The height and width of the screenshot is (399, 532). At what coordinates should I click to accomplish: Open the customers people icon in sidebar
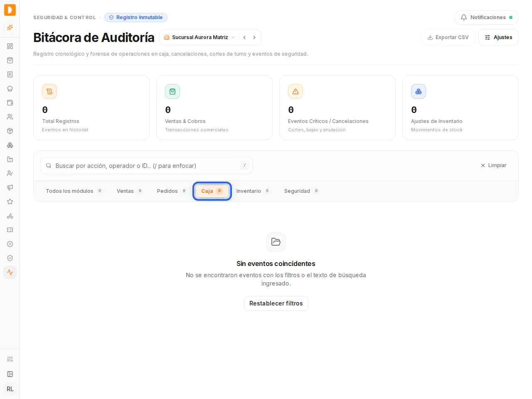tap(10, 117)
